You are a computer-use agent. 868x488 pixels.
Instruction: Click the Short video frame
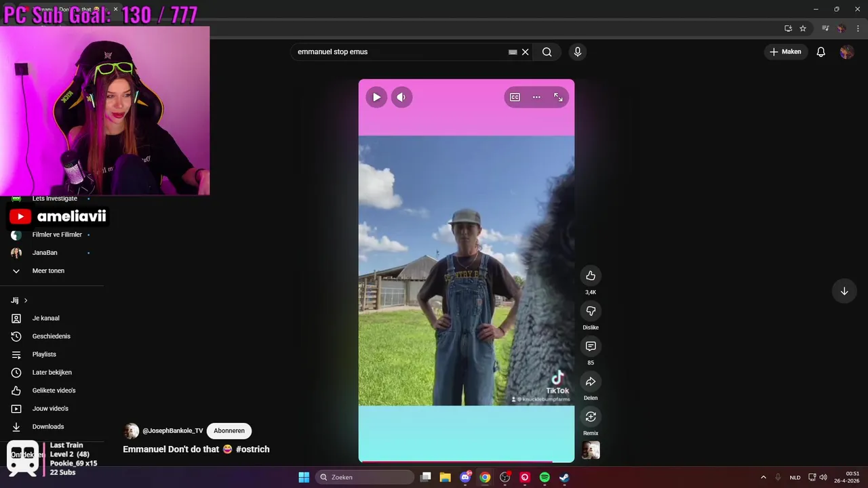467,270
